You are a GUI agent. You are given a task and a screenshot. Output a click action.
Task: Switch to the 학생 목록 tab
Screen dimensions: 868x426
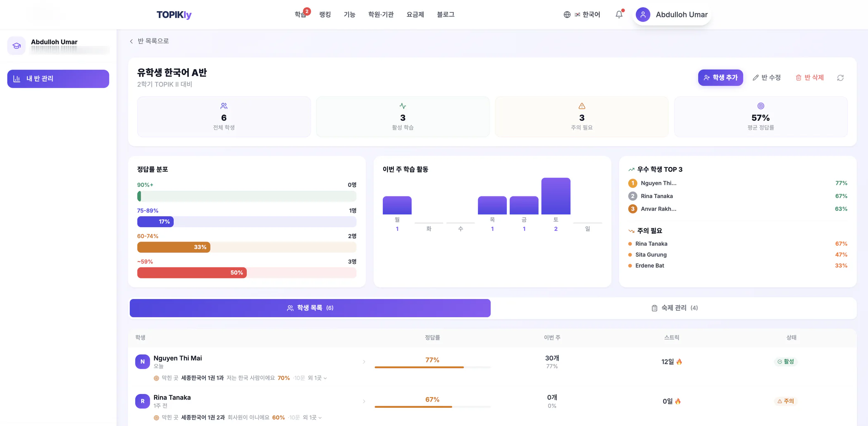pyautogui.click(x=310, y=308)
